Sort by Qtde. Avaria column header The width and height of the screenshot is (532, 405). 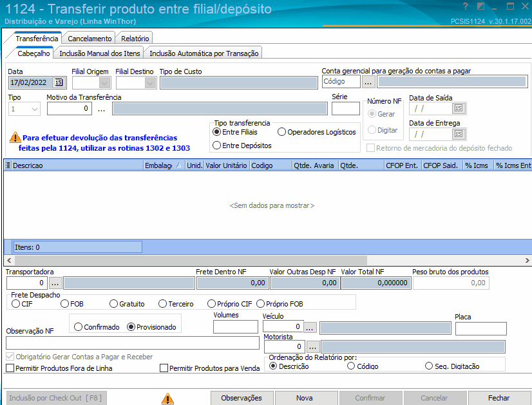click(x=314, y=165)
